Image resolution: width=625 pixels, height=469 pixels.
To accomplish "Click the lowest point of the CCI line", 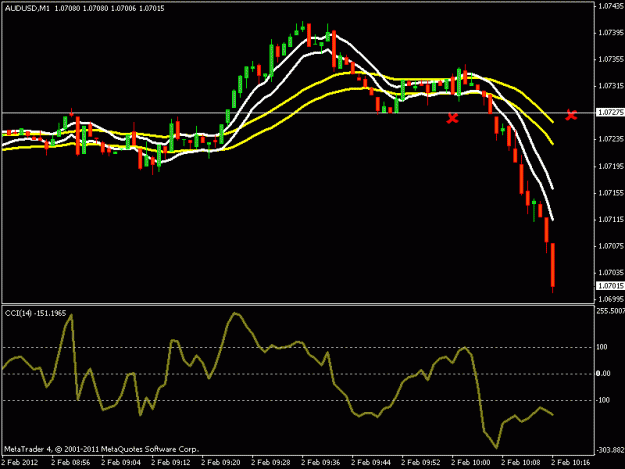I will point(496,447).
